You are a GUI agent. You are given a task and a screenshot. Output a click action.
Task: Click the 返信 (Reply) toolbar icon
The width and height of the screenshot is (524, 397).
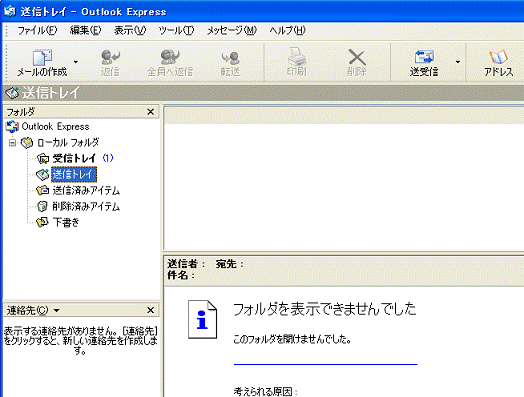pos(110,57)
